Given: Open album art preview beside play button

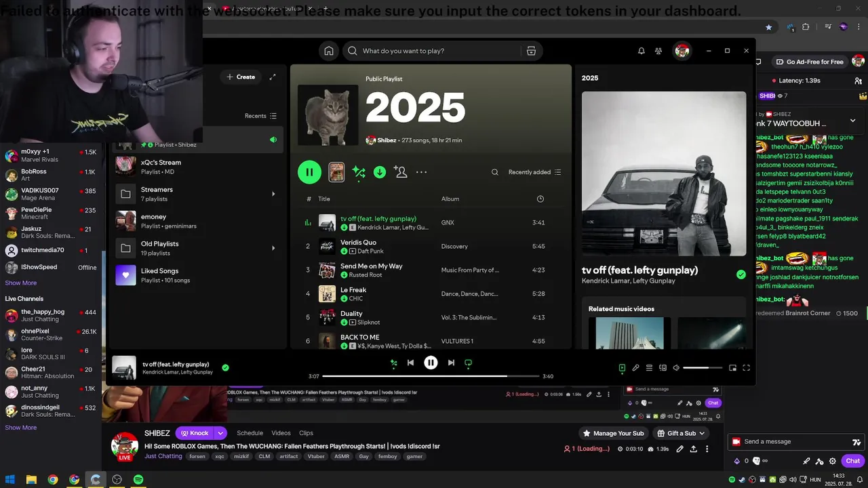Looking at the screenshot, I should coord(336,172).
